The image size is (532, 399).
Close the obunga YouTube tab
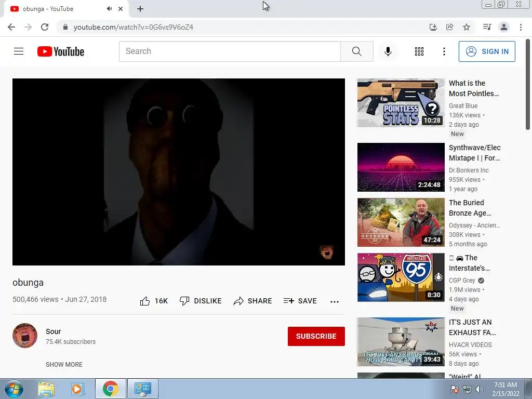point(121,9)
